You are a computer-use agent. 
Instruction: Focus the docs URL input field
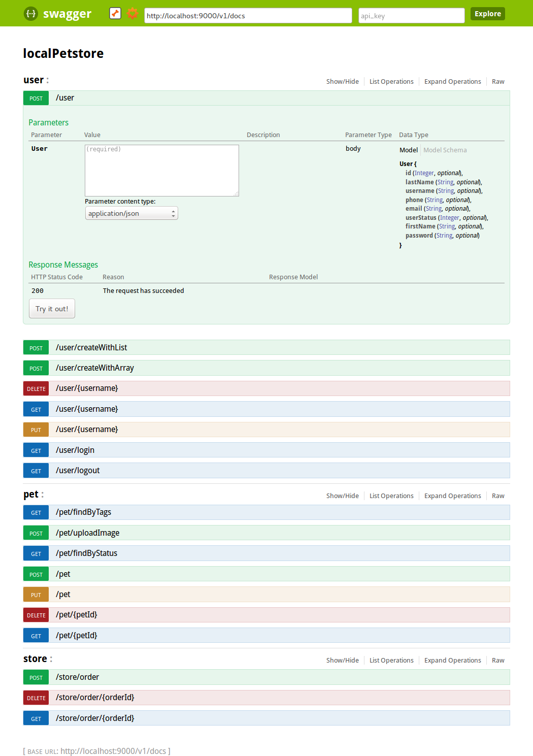point(248,16)
